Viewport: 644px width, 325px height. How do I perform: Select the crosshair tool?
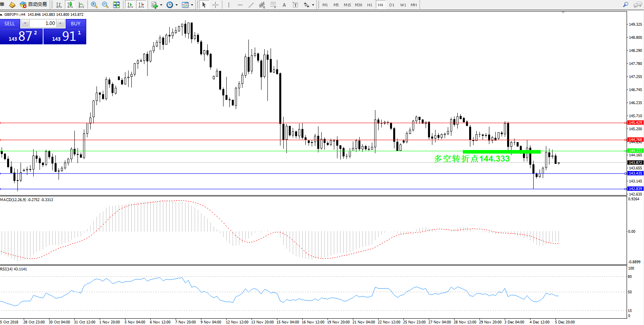coord(215,5)
